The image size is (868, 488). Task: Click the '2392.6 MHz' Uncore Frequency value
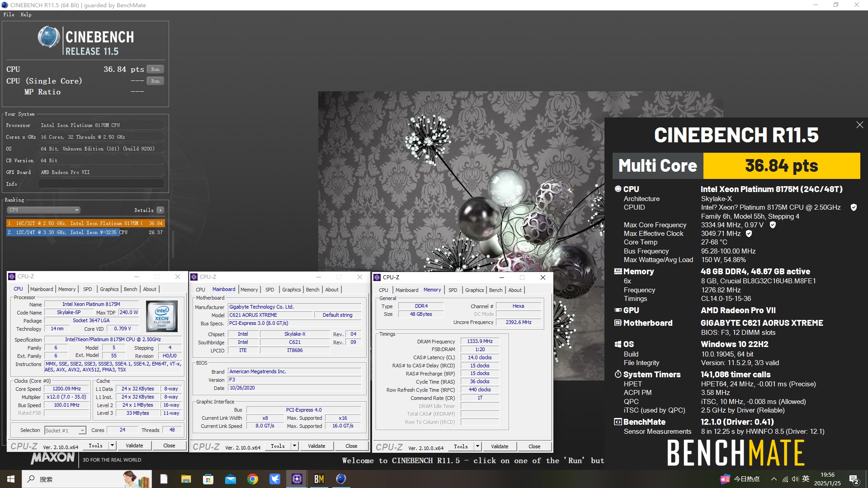[x=519, y=322]
